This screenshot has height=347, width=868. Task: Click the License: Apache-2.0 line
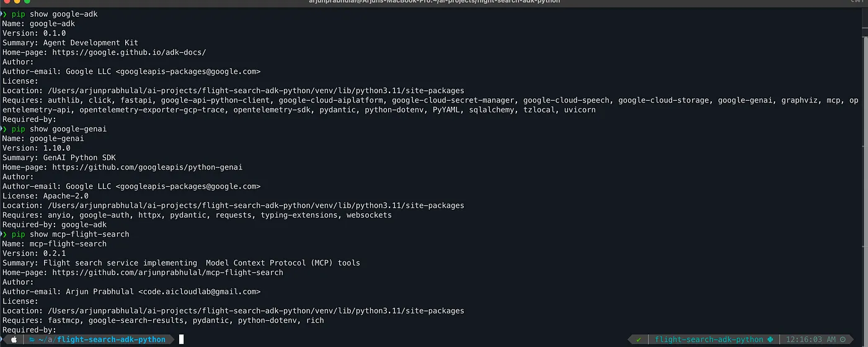pos(45,196)
